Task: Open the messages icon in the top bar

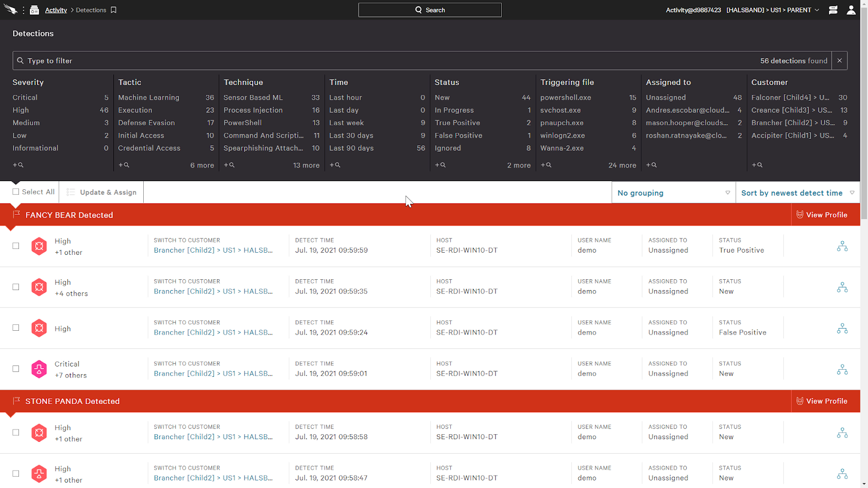Action: point(834,9)
